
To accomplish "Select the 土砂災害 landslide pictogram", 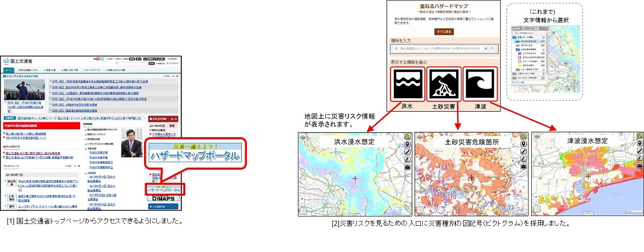I will pos(443,84).
